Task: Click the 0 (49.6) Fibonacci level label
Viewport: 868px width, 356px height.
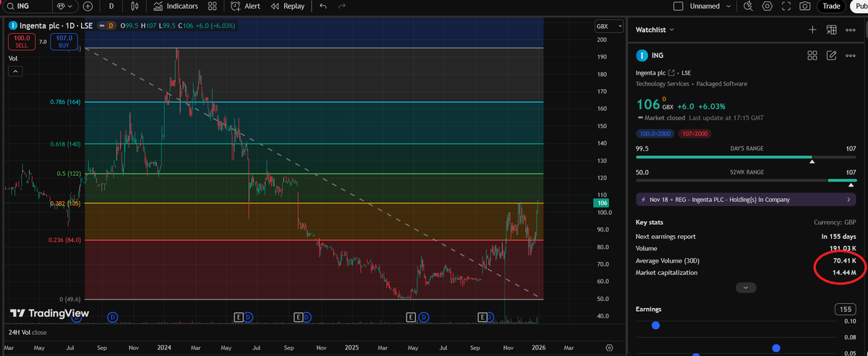Action: (69, 299)
